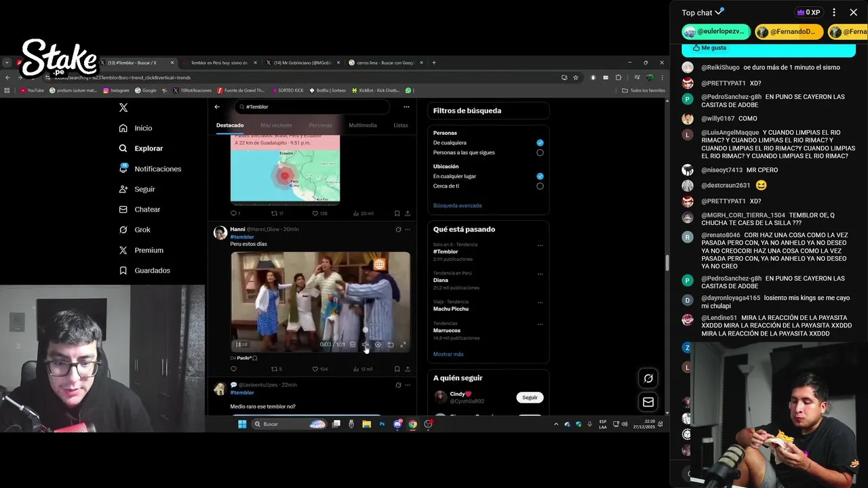Toggle captions on the video
Viewport: 868px width, 488px height.
coord(353,344)
